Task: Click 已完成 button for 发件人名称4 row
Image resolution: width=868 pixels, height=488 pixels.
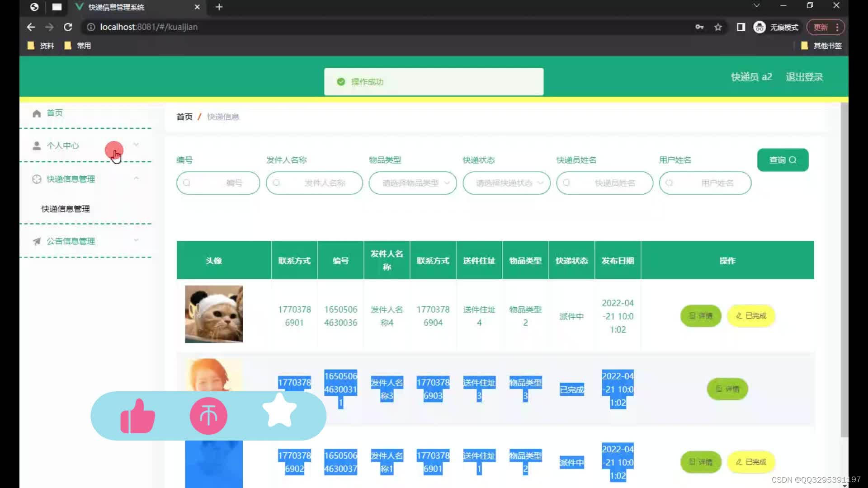Action: tap(751, 316)
